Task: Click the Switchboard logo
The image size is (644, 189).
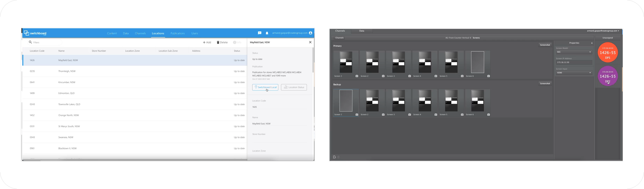Action: pos(35,33)
